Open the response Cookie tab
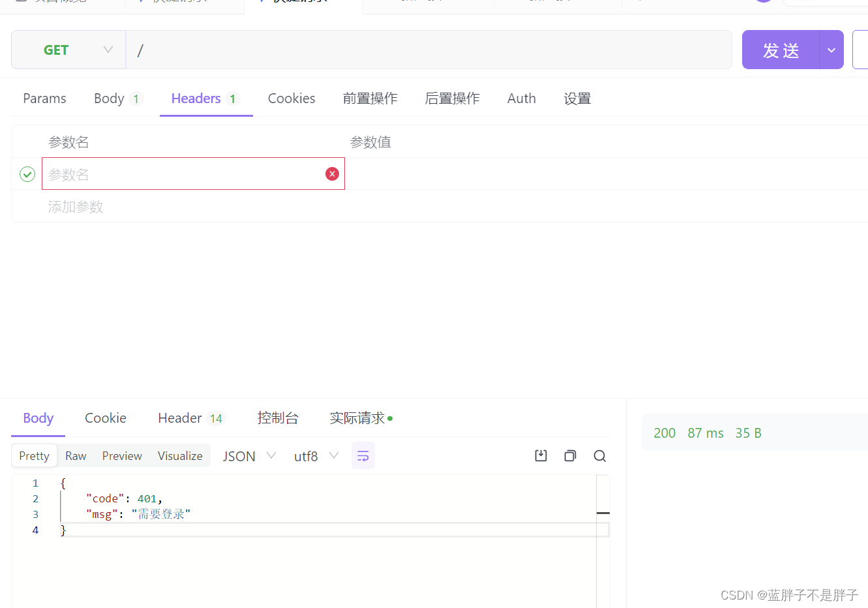 click(106, 418)
